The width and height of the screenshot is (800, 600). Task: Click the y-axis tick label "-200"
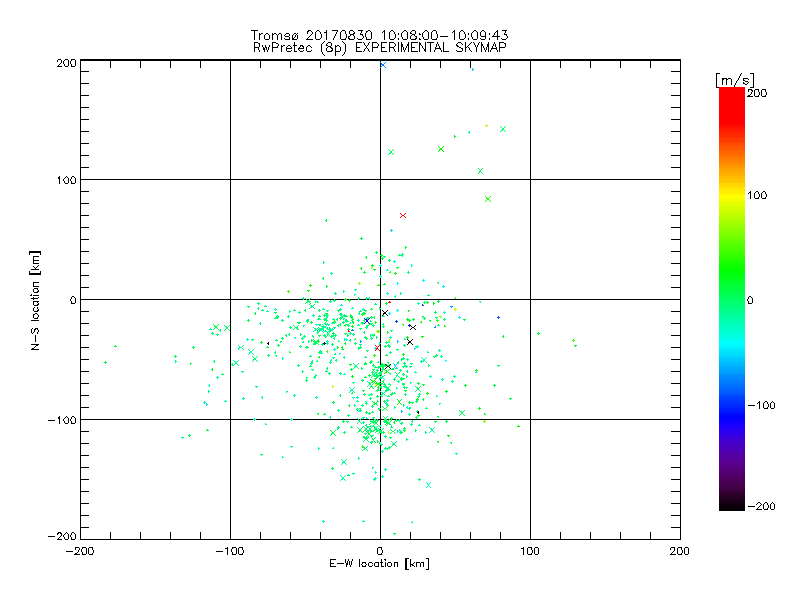tap(62, 536)
